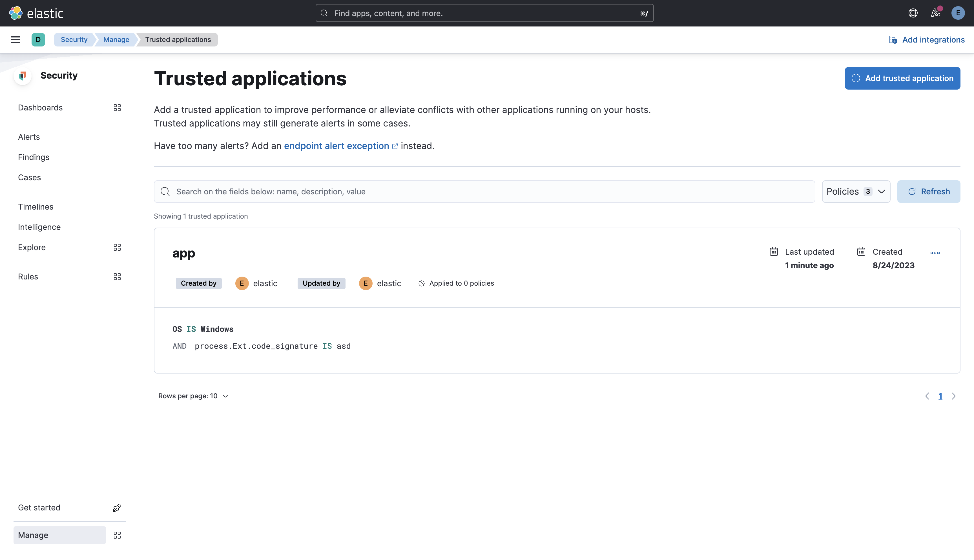Open Timelines in the sidebar
974x560 pixels.
36,207
